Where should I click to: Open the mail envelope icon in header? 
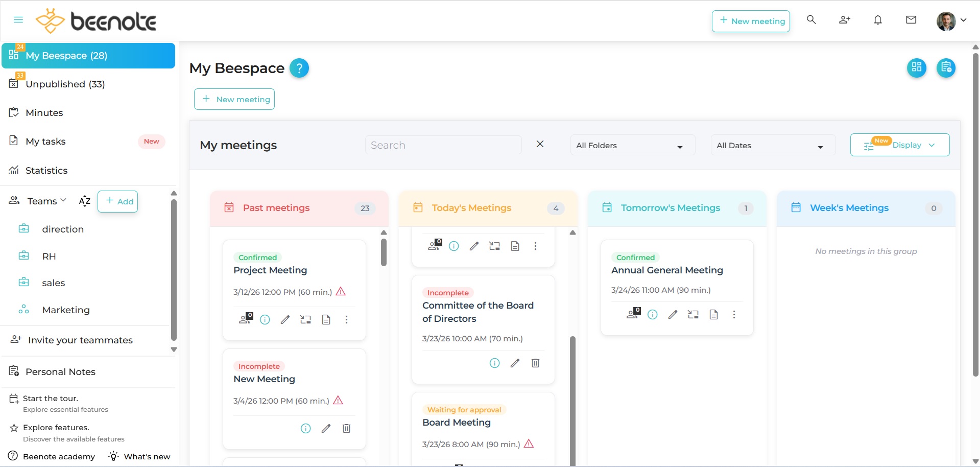911,20
